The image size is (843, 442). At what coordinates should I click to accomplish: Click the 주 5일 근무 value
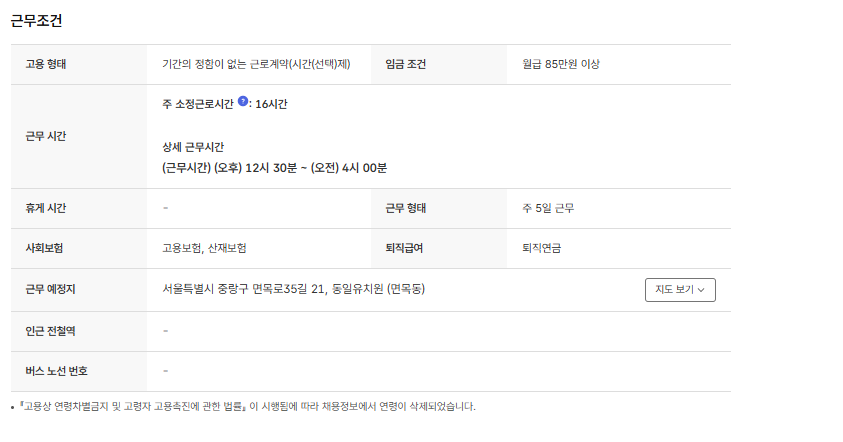coord(548,208)
